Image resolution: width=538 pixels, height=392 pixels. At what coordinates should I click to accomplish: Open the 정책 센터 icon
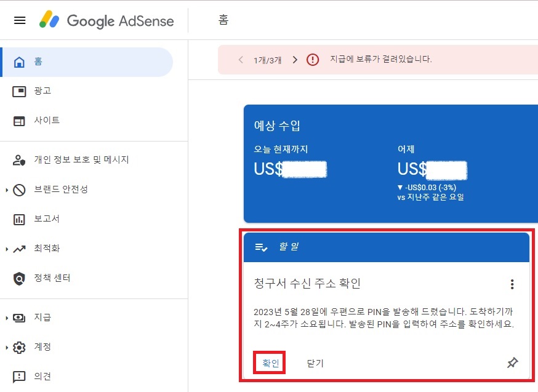(18, 278)
